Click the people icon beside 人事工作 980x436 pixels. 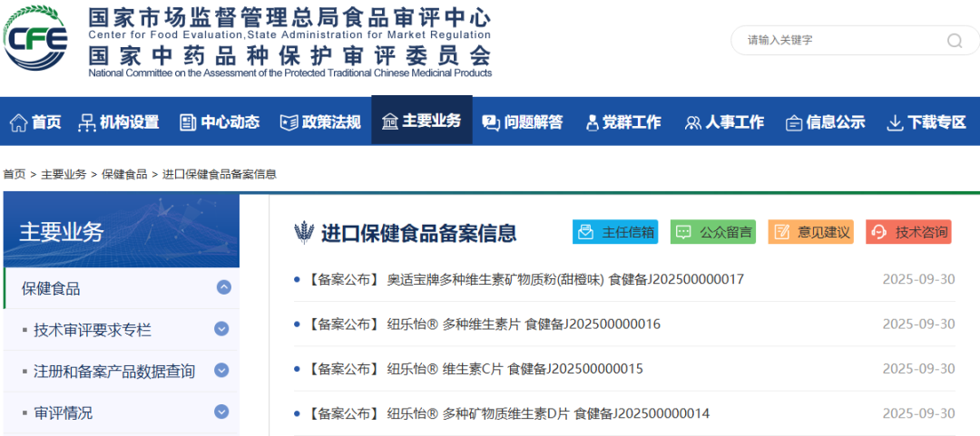(x=692, y=122)
